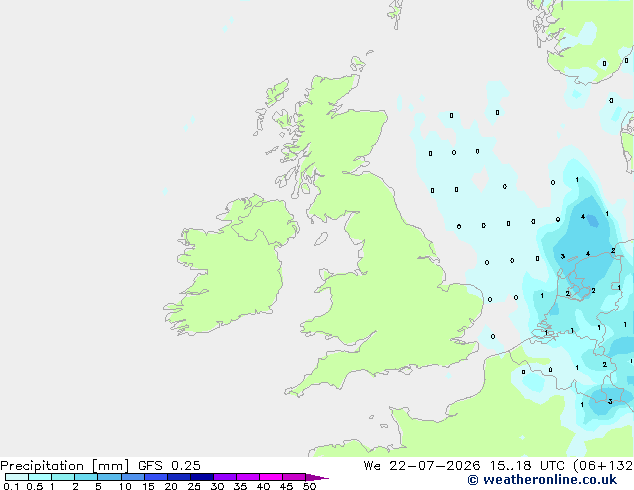Click the 30–35 mm purple legend swatch
This screenshot has height=490, width=634.
tap(225, 477)
